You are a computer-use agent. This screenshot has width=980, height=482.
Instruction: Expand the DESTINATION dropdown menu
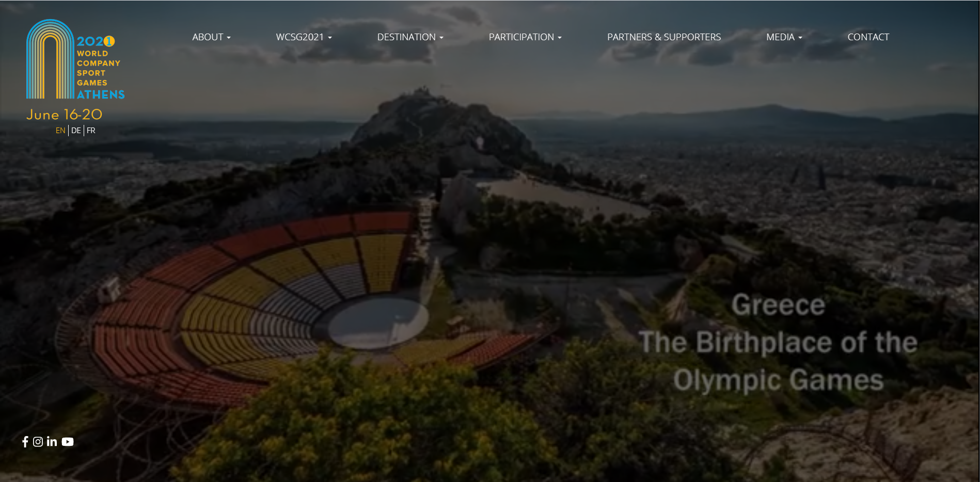(x=410, y=37)
